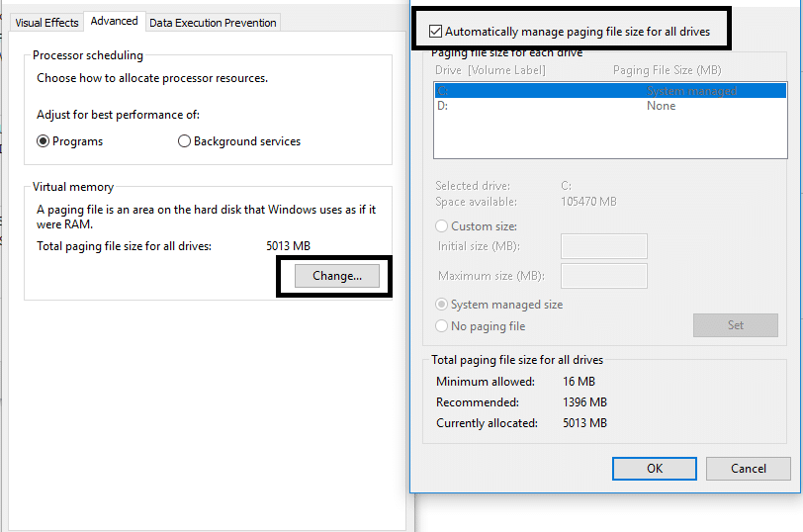The image size is (803, 532).
Task: Choose the Custom size option
Action: pyautogui.click(x=442, y=226)
